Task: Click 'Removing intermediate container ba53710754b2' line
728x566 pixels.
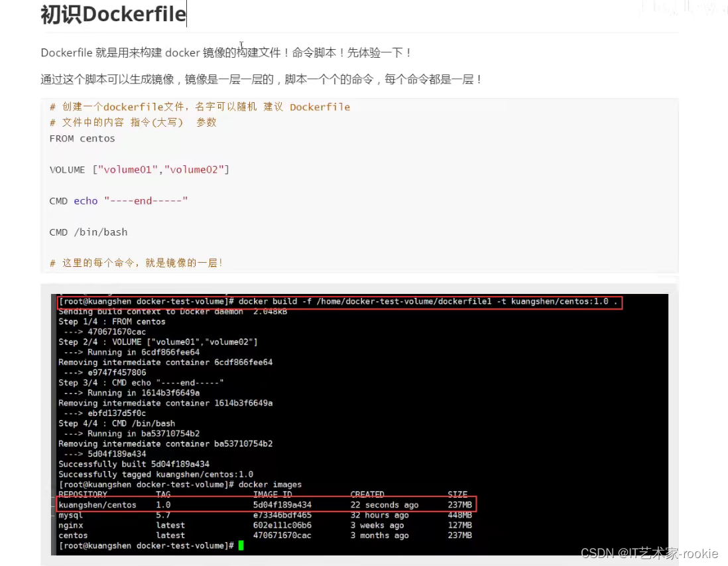Action: pos(165,445)
